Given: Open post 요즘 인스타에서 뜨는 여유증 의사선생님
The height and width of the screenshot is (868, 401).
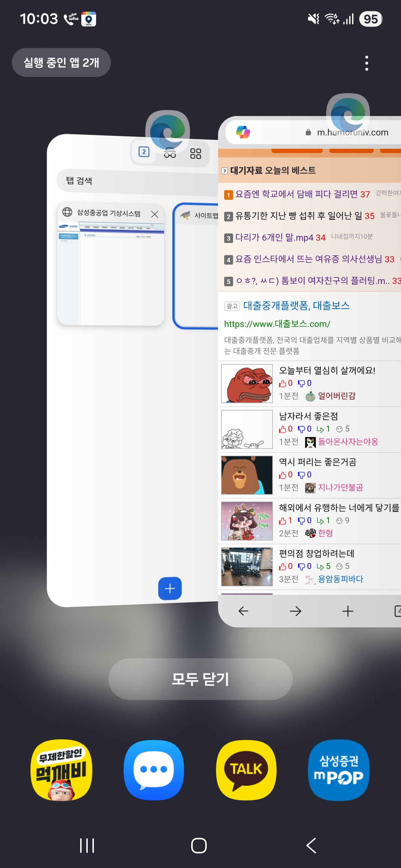Looking at the screenshot, I should click(309, 259).
